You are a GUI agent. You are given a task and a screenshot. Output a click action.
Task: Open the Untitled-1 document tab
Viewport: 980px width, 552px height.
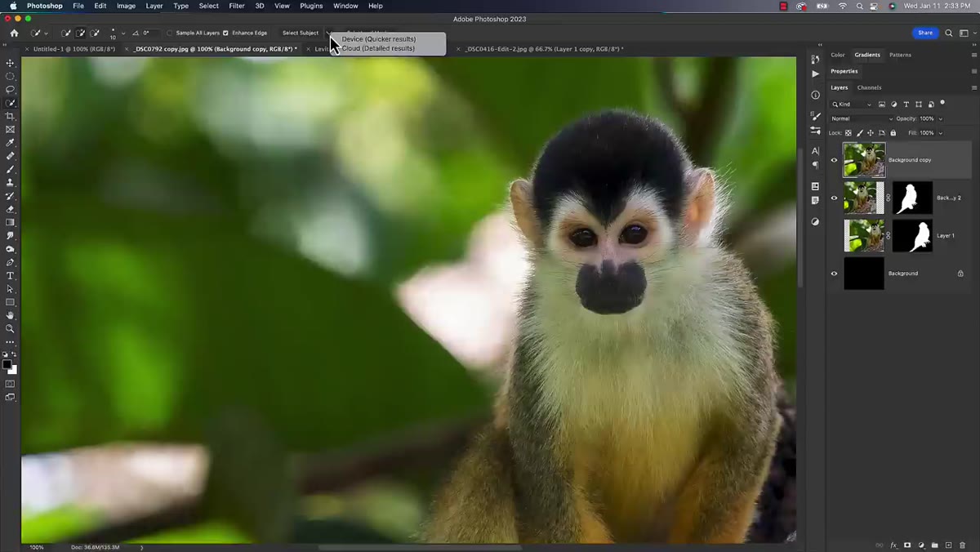(73, 49)
